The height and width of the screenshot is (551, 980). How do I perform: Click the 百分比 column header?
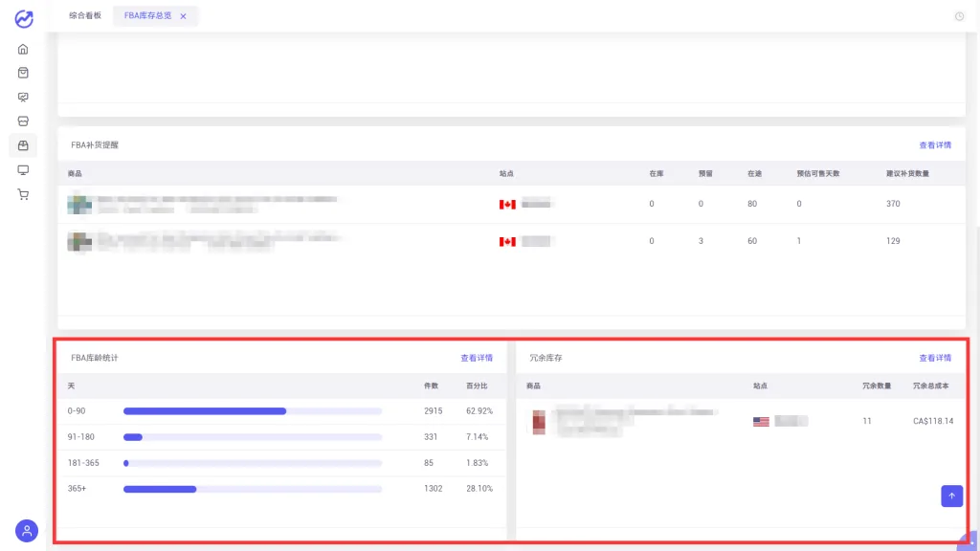477,386
